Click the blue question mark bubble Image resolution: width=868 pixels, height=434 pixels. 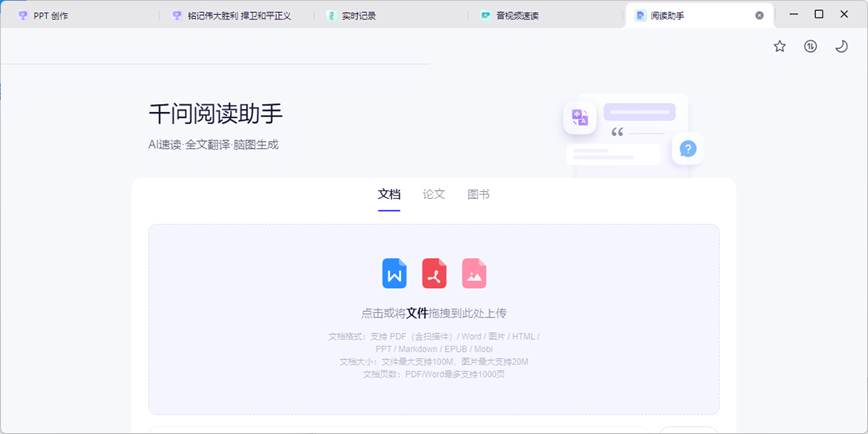[x=688, y=149]
